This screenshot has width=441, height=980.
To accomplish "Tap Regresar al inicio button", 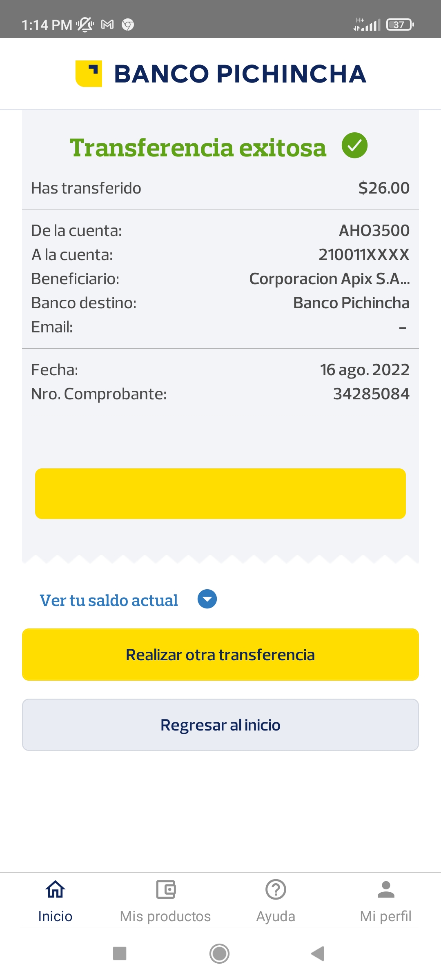I will click(220, 725).
